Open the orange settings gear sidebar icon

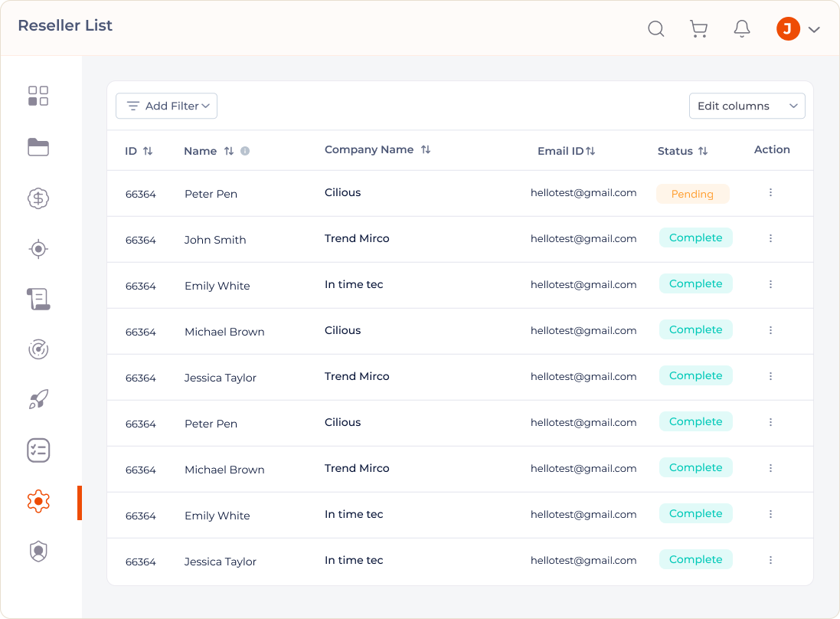38,502
